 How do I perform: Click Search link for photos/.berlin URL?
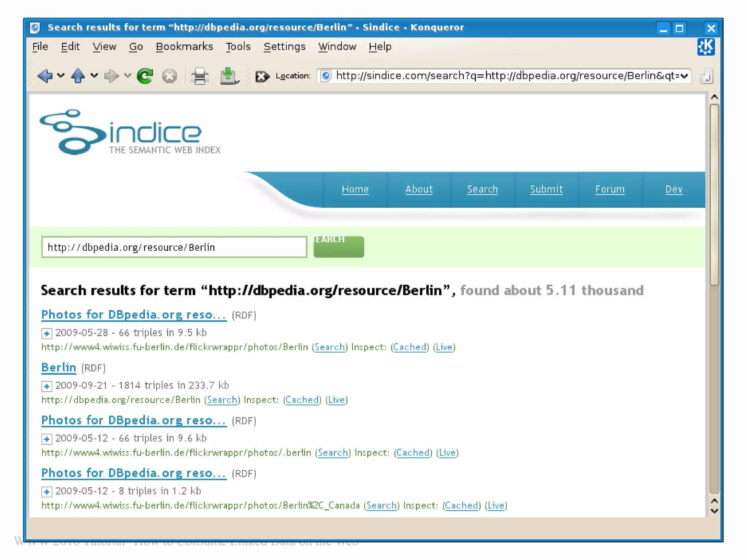click(333, 453)
